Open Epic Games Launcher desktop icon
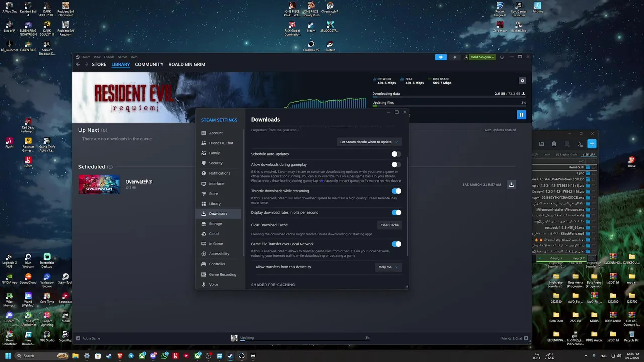The width and height of the screenshot is (644, 362). point(519,9)
